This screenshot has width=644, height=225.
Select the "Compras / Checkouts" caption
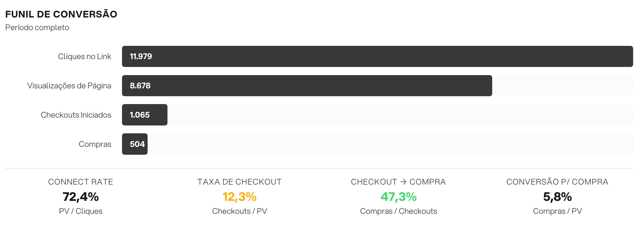pyautogui.click(x=399, y=211)
